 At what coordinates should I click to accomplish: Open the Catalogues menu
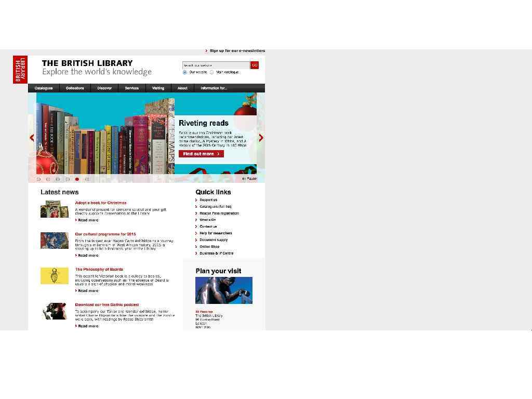(44, 88)
